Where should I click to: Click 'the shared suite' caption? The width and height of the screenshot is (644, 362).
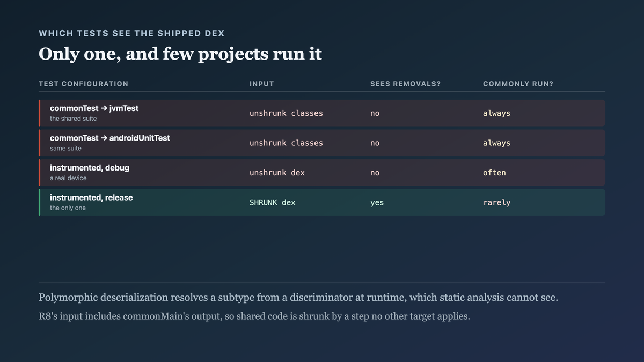[73, 119]
